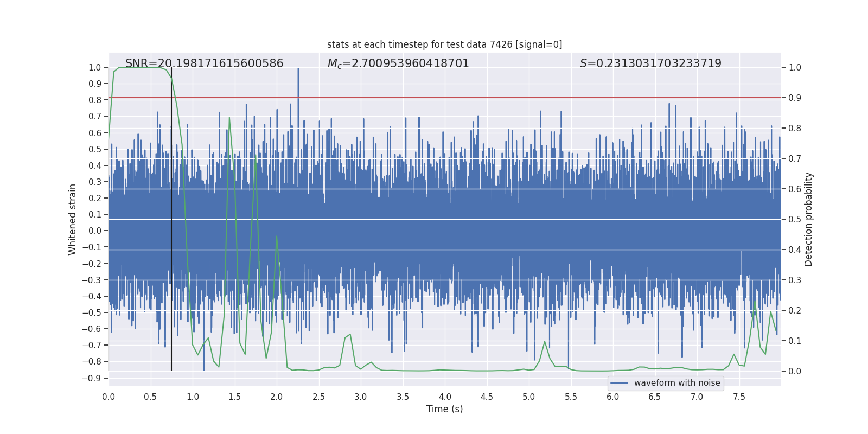The height and width of the screenshot is (434, 868).
Task: Select the 'Whitened strain' y-axis label
Action: [72, 219]
